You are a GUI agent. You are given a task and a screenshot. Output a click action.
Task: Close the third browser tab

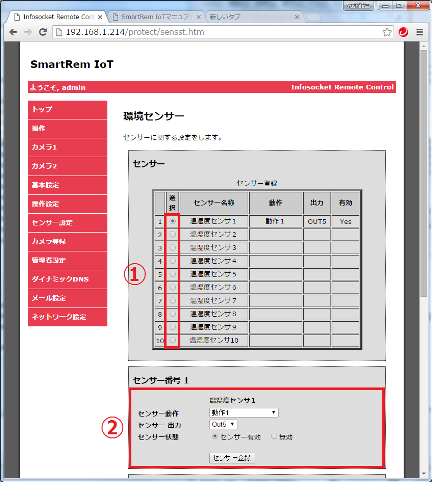tap(297, 17)
